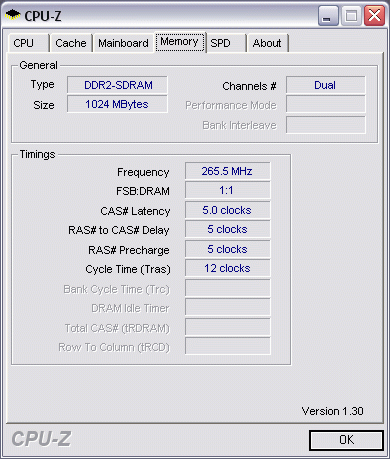Select the RAS# Precharge 5 clocks value

(228, 249)
